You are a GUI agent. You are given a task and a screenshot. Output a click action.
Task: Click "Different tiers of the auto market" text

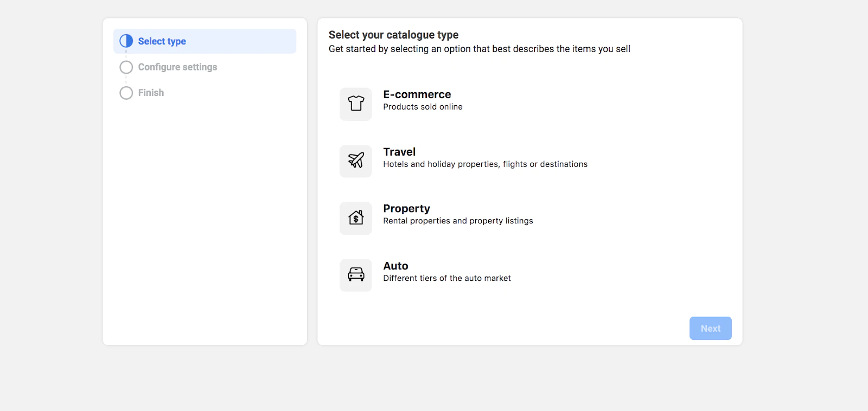coord(447,278)
